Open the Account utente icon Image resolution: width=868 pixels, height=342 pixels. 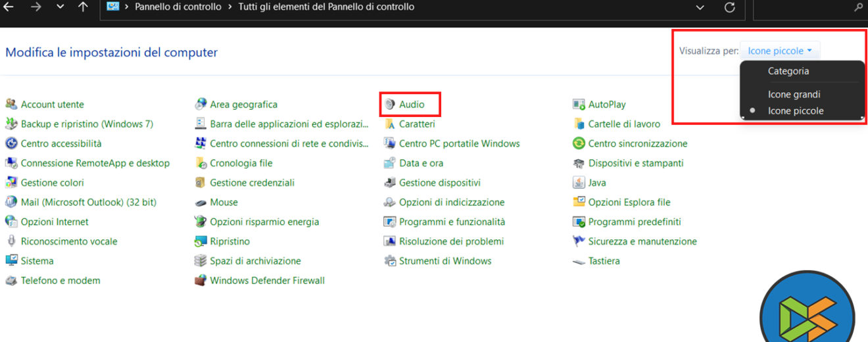tap(11, 105)
